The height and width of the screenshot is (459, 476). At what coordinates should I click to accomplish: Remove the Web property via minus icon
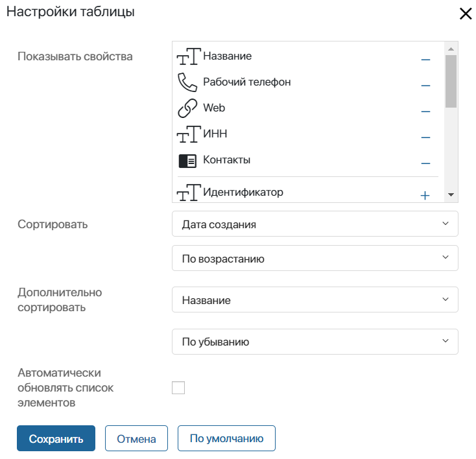click(x=425, y=112)
